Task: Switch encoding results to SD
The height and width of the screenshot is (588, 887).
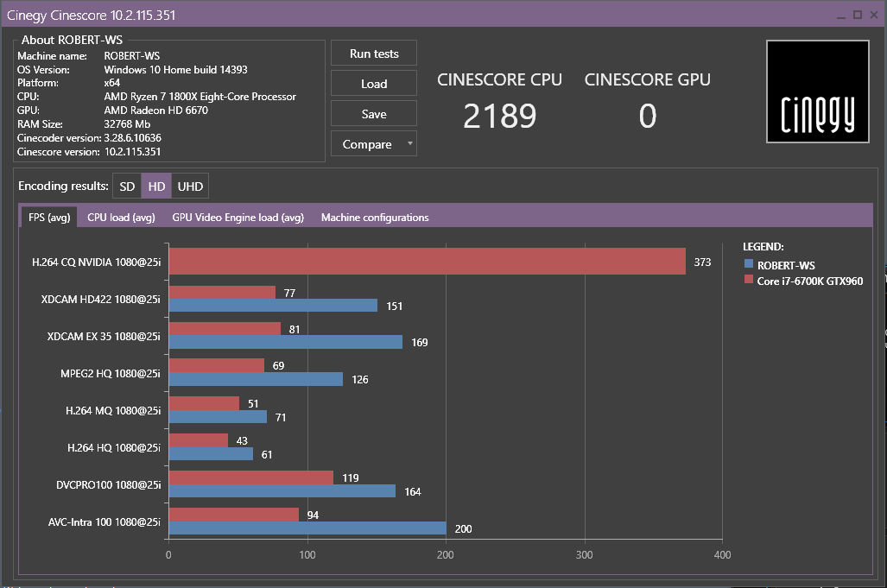Action: coord(127,186)
